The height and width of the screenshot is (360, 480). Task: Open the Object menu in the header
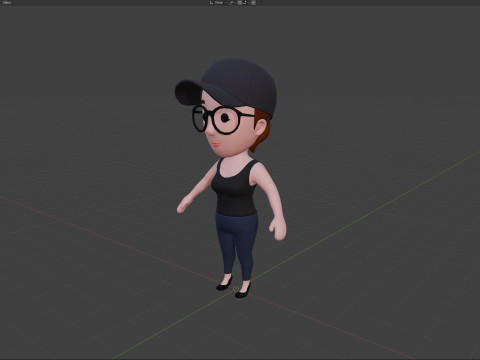tap(7, 2)
